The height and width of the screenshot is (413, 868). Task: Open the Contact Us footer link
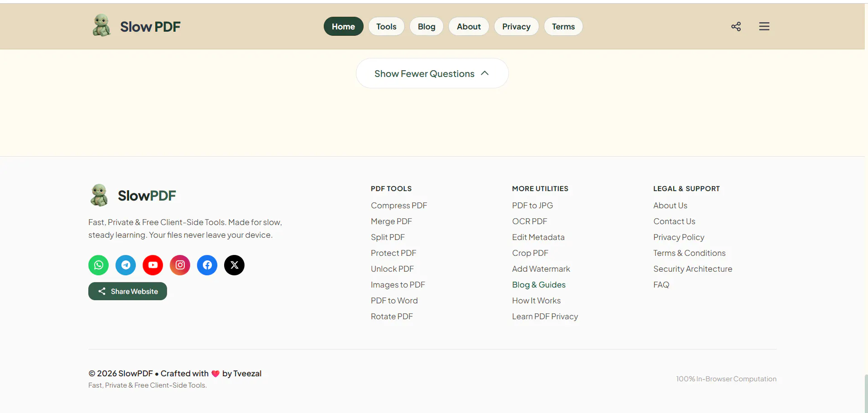tap(674, 221)
